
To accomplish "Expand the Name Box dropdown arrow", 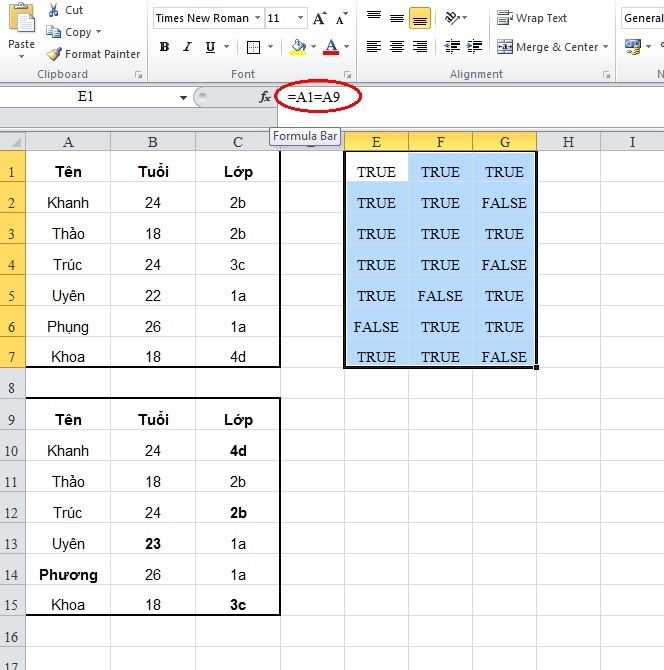I will click(183, 97).
